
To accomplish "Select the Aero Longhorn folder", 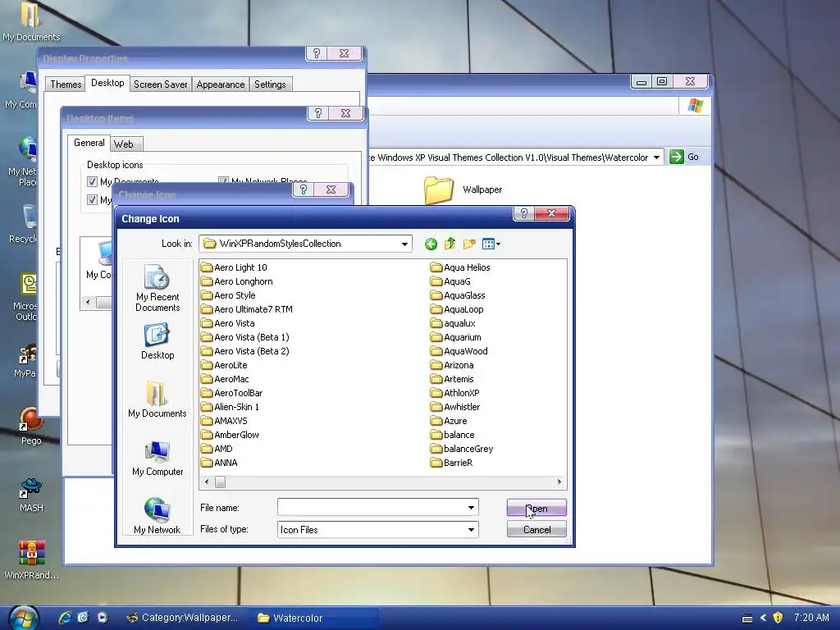I will tap(237, 281).
